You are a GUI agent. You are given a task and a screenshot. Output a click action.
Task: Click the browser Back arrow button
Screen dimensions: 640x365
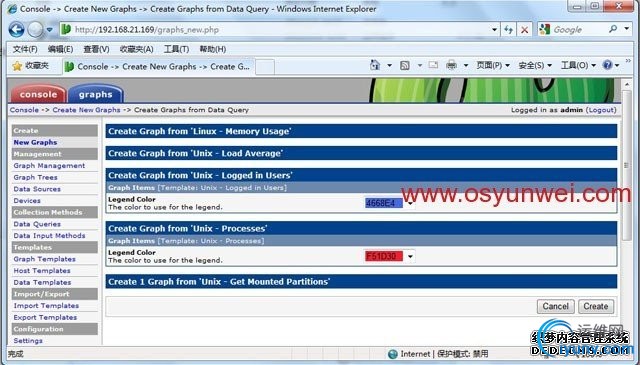point(17,29)
